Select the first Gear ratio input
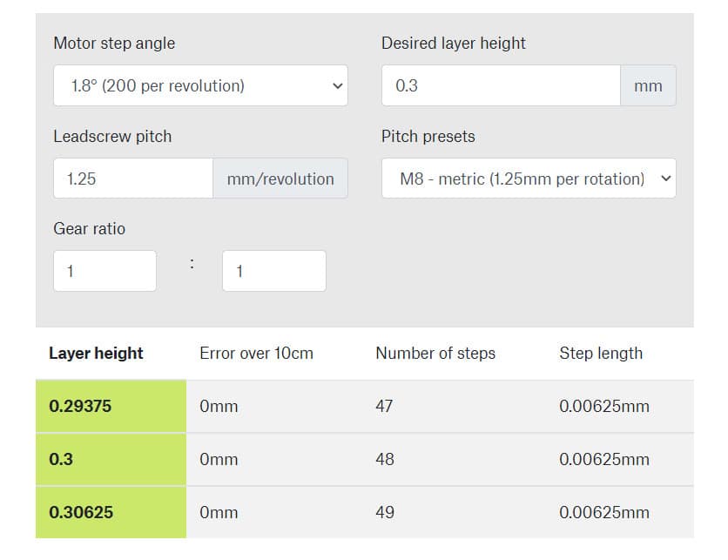Screen dimensions: 728x560 click(x=104, y=271)
